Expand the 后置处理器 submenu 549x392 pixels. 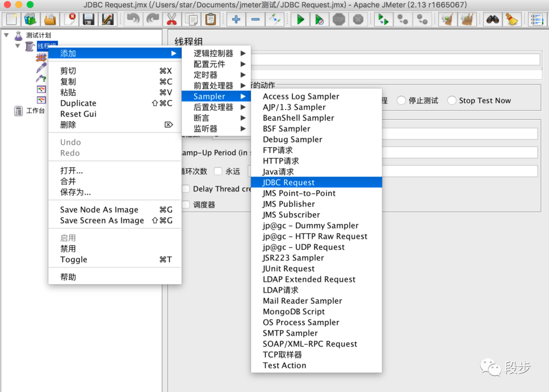(217, 107)
